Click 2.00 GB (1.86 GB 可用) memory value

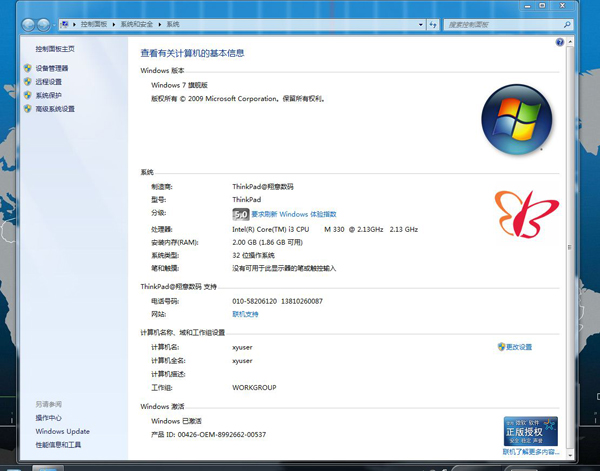click(x=267, y=242)
